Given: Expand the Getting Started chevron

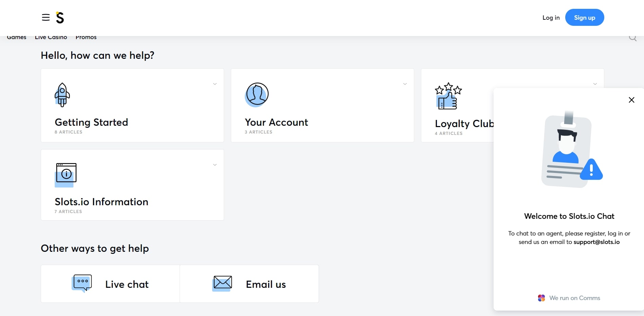Looking at the screenshot, I should pyautogui.click(x=215, y=84).
